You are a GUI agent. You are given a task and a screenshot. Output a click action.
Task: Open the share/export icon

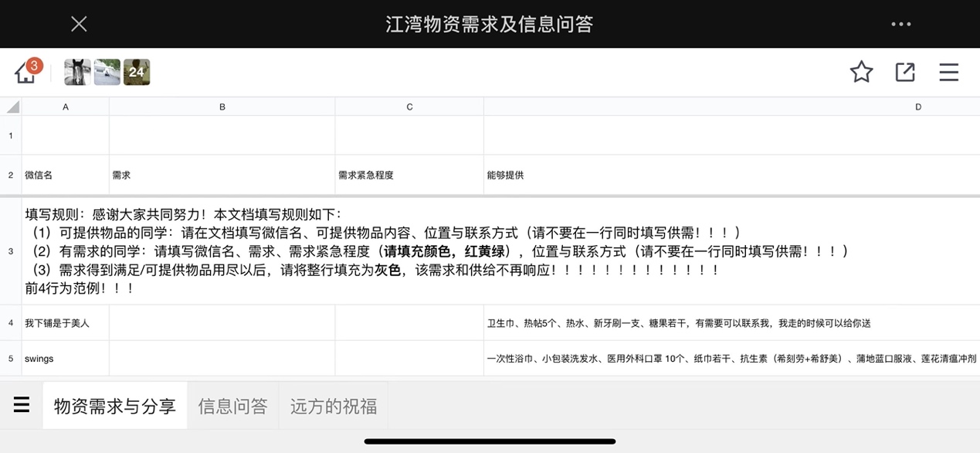click(x=905, y=72)
